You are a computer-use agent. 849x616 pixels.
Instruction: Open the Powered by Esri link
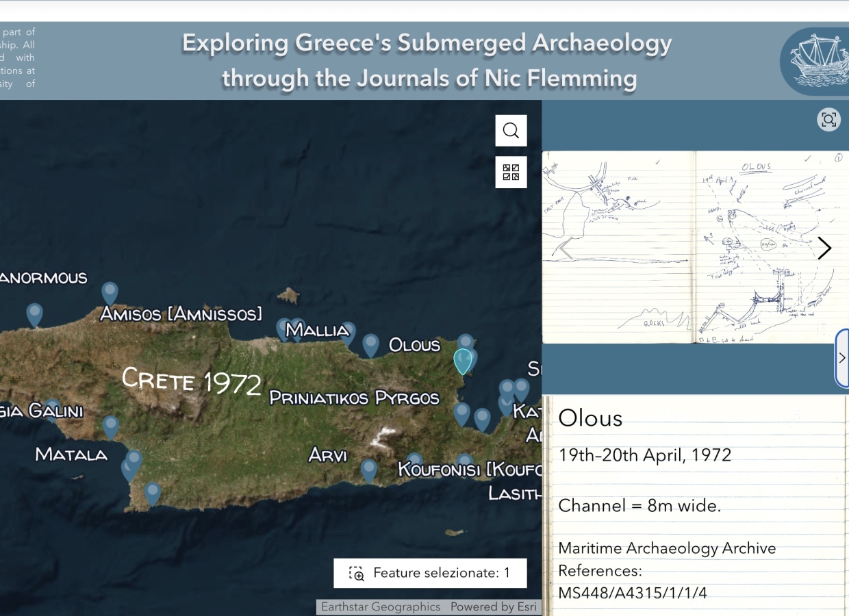tap(494, 606)
